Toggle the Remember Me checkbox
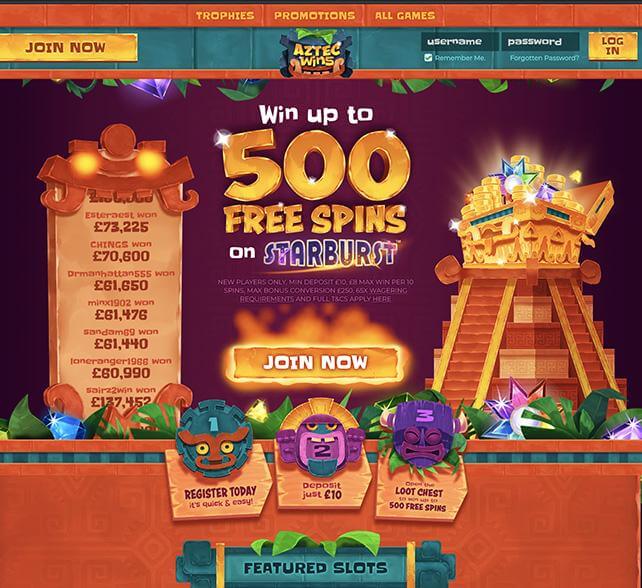Image resolution: width=642 pixels, height=588 pixels. pyautogui.click(x=428, y=58)
